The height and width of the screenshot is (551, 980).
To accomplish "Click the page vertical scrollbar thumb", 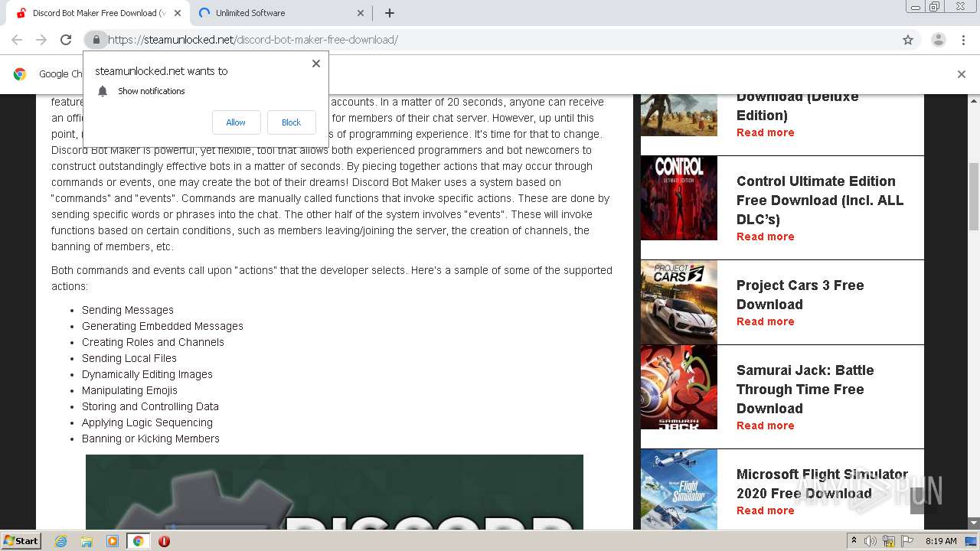I will 974,196.
